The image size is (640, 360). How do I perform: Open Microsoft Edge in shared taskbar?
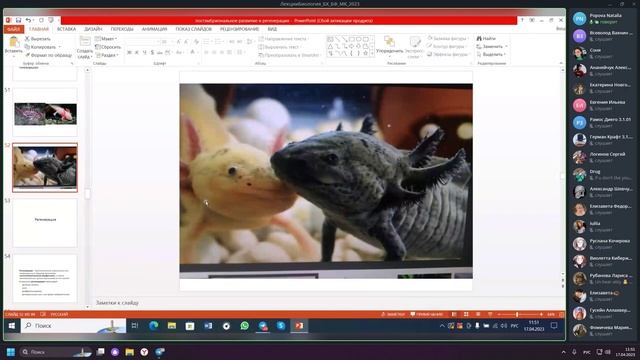pyautogui.click(x=153, y=326)
